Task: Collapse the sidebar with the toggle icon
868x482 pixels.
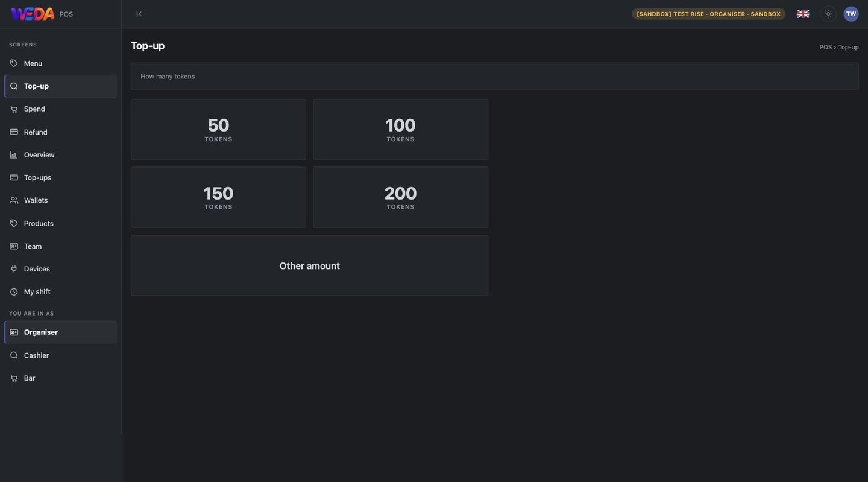Action: point(139,14)
